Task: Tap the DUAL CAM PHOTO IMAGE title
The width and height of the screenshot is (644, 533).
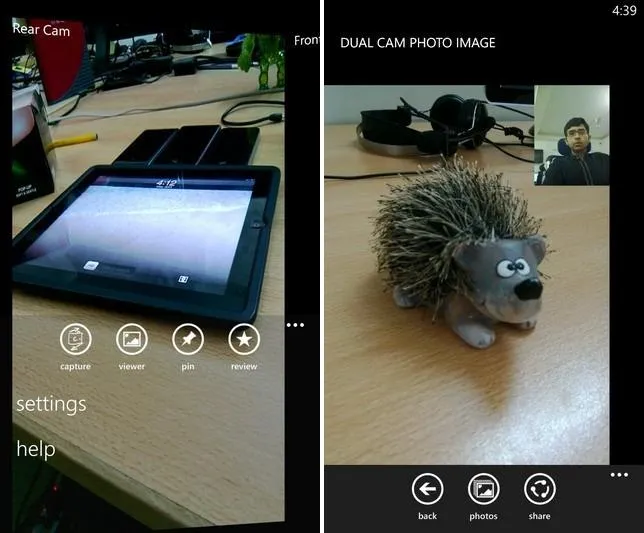Action: 418,43
